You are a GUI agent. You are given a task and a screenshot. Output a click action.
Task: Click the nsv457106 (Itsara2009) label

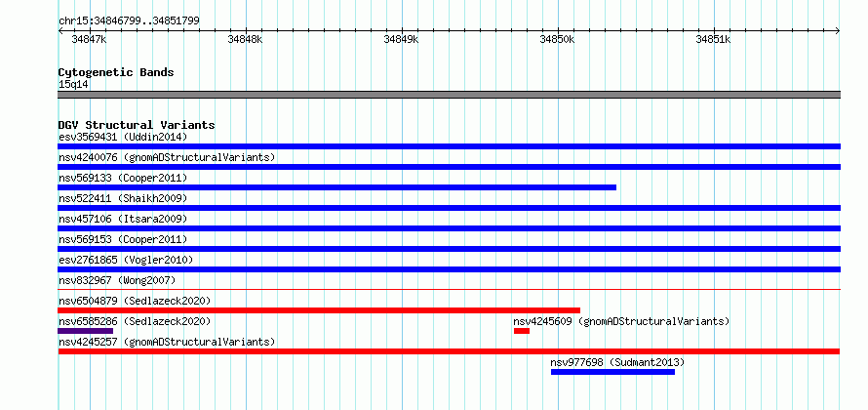point(123,219)
